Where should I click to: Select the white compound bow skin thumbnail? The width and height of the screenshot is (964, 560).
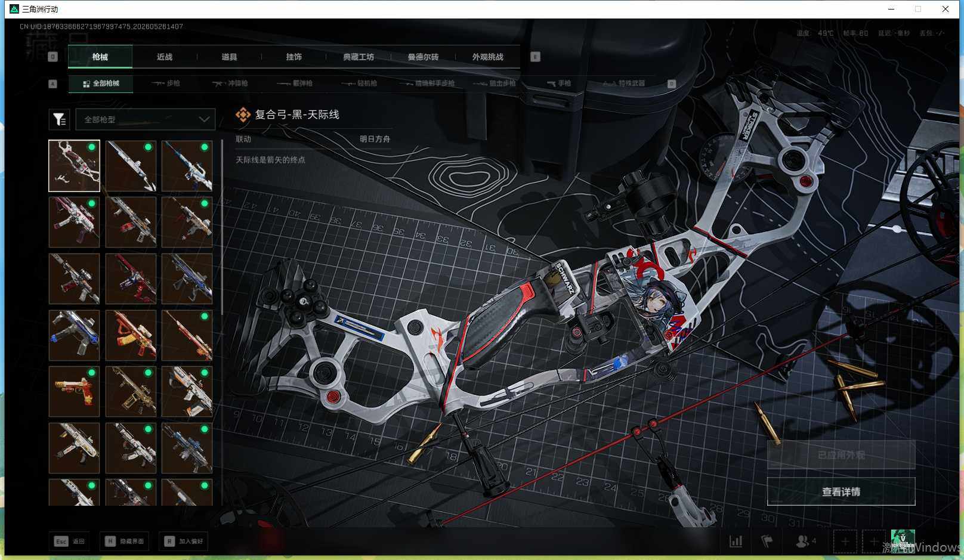click(x=74, y=166)
